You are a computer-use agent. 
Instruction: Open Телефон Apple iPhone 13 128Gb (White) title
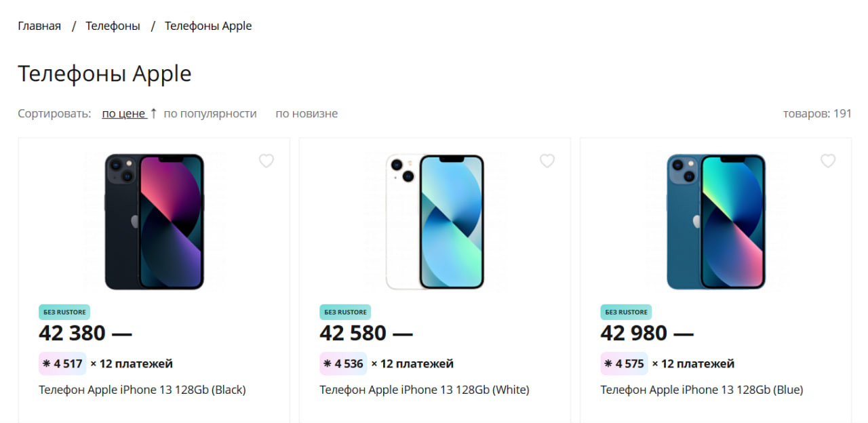click(424, 390)
